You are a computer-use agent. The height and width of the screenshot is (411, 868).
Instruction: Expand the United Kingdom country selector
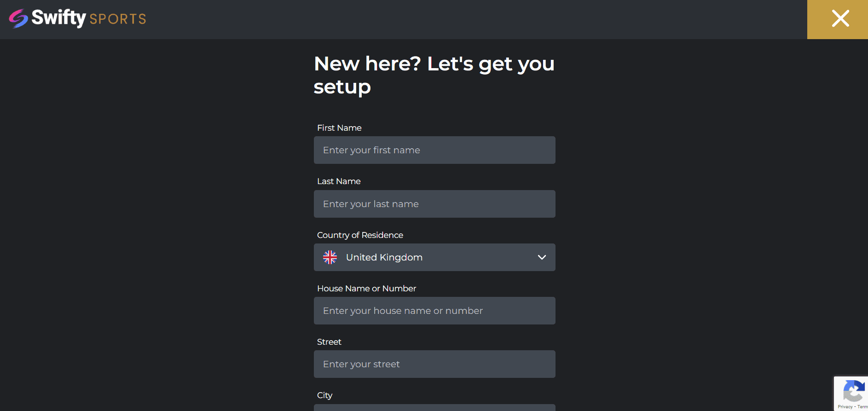(434, 257)
